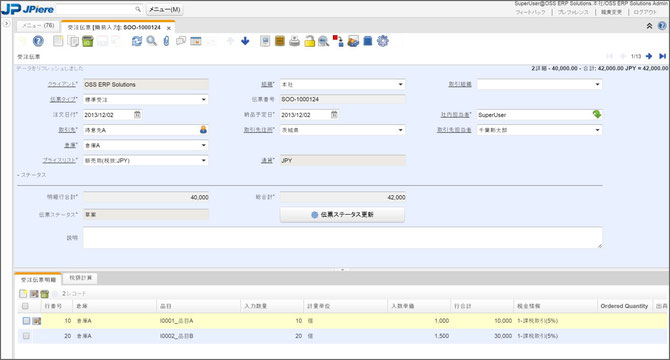The image size is (670, 360).
Task: Open the Requests toolbar icon
Action: (353, 41)
